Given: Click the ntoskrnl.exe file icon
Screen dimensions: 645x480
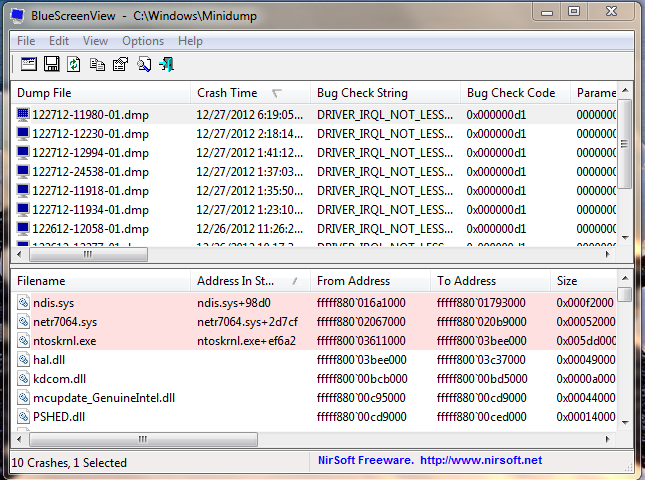Looking at the screenshot, I should click(x=23, y=341).
